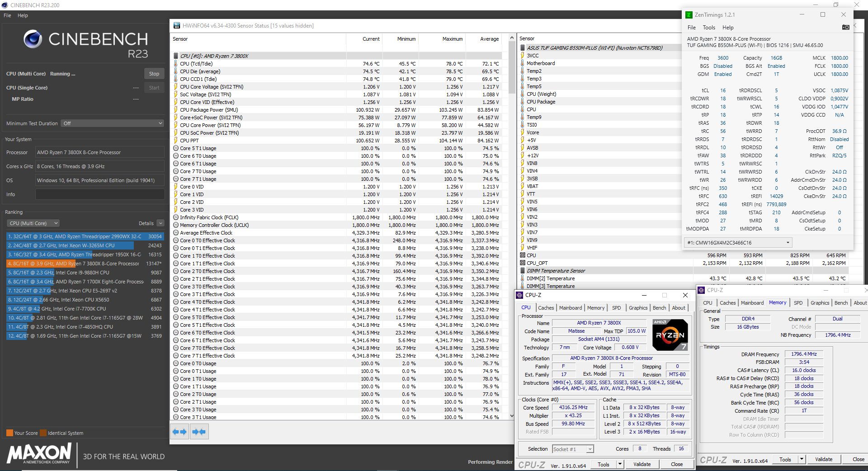The image size is (868, 471).
Task: Click the Identical System color swatch
Action: [x=43, y=433]
